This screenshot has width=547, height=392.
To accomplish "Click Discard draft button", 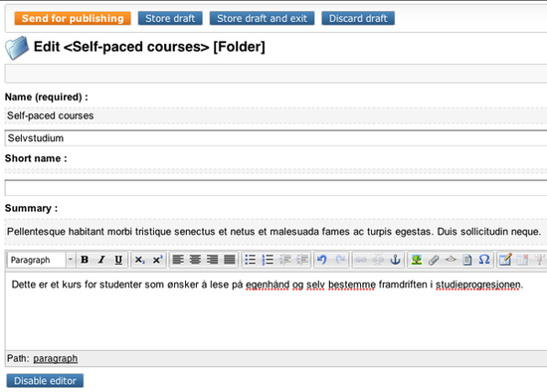I will 358,18.
